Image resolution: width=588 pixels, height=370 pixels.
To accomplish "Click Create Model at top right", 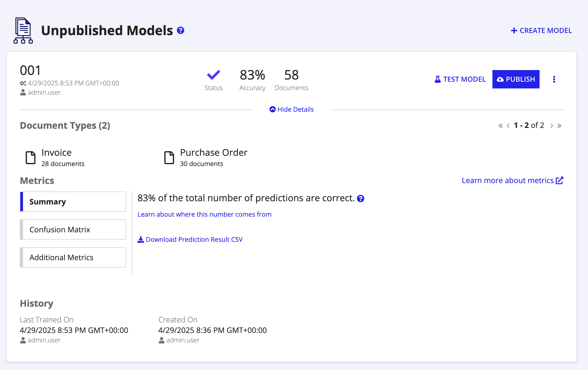I will coord(541,31).
